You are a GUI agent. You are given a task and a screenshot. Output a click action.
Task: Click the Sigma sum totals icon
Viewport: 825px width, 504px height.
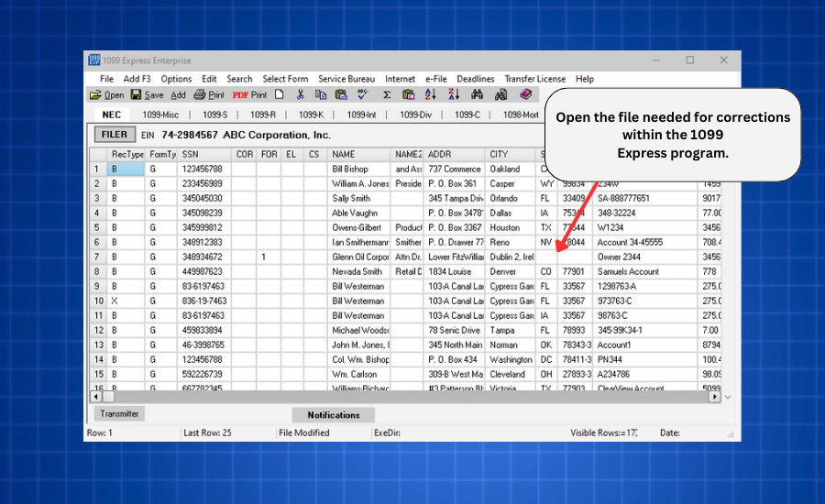[x=387, y=94]
